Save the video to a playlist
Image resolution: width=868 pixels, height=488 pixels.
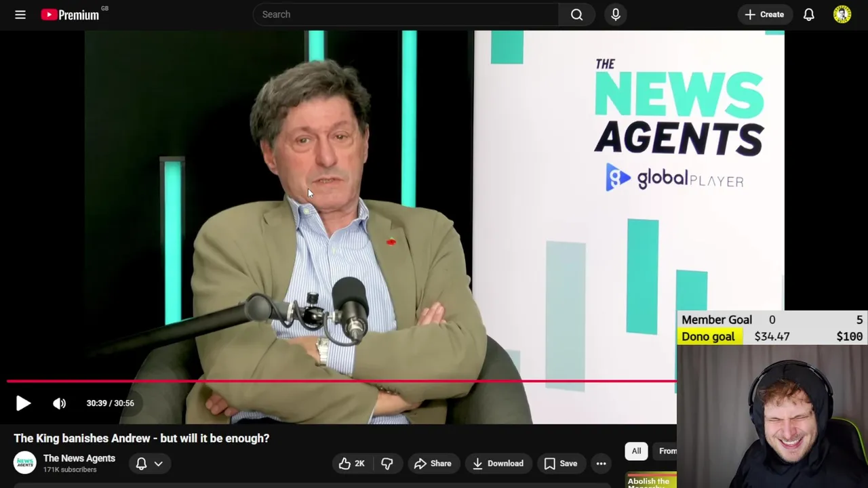[x=560, y=464]
